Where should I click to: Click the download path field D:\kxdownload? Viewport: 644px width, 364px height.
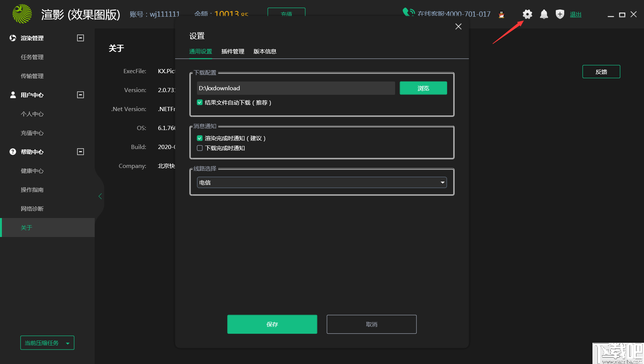296,88
